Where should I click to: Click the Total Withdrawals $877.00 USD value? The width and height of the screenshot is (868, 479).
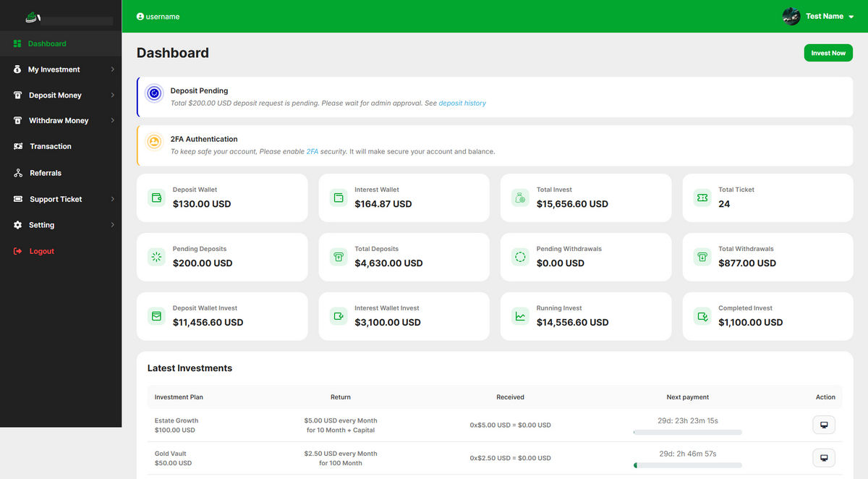pos(747,263)
